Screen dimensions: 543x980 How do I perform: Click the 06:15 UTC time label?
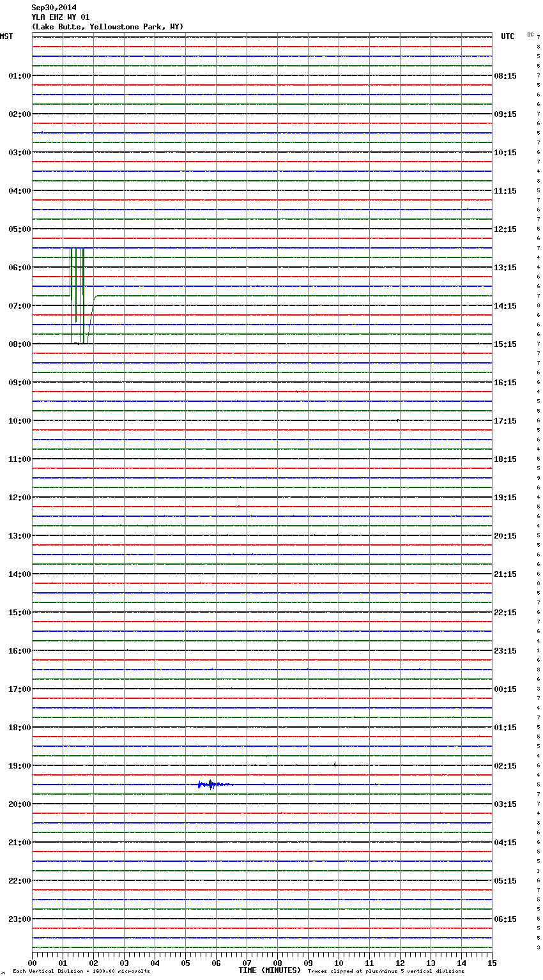coord(505,919)
